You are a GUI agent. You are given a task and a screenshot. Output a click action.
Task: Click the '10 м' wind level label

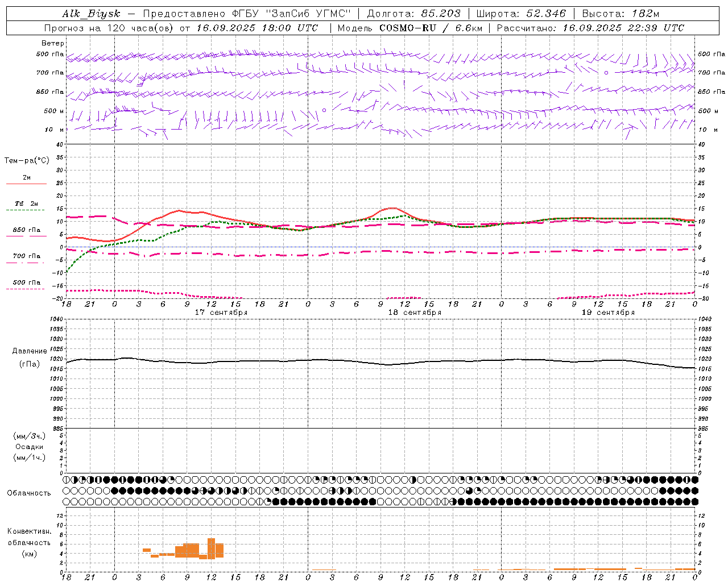(54, 130)
